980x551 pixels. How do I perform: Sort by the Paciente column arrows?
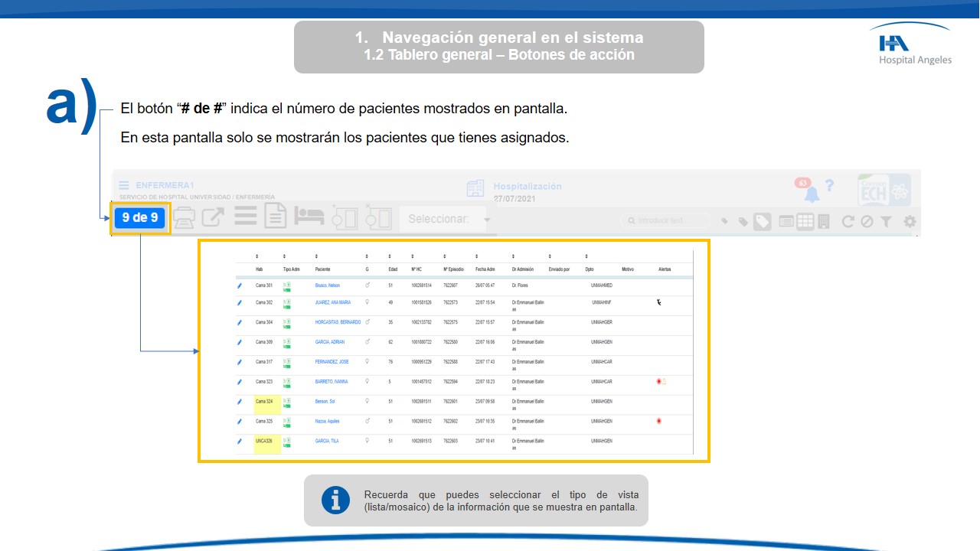317,257
